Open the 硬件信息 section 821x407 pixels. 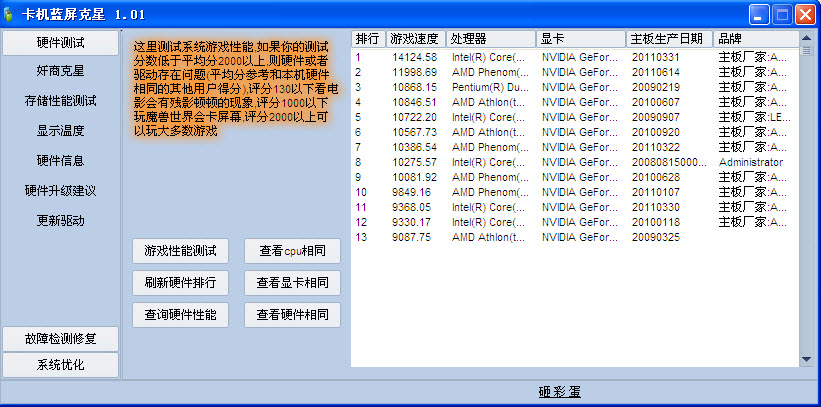coord(61,160)
